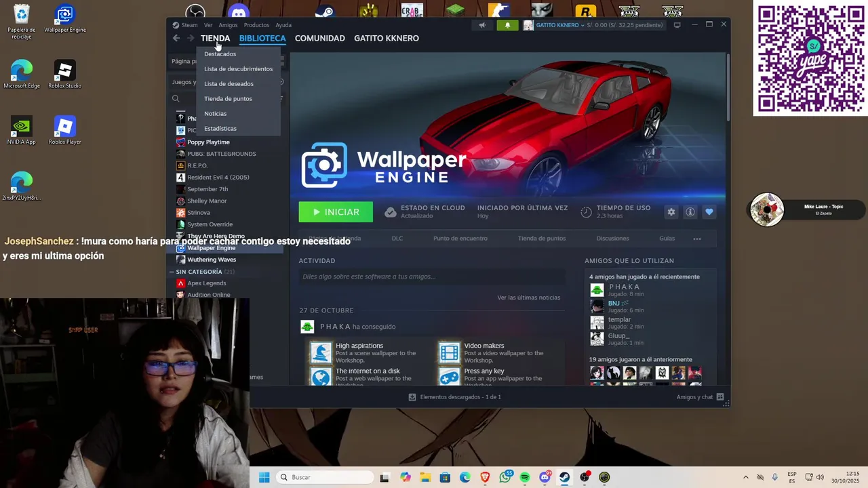Open the GATITO KKNERO profile tab
Image resolution: width=868 pixels, height=488 pixels.
click(387, 38)
